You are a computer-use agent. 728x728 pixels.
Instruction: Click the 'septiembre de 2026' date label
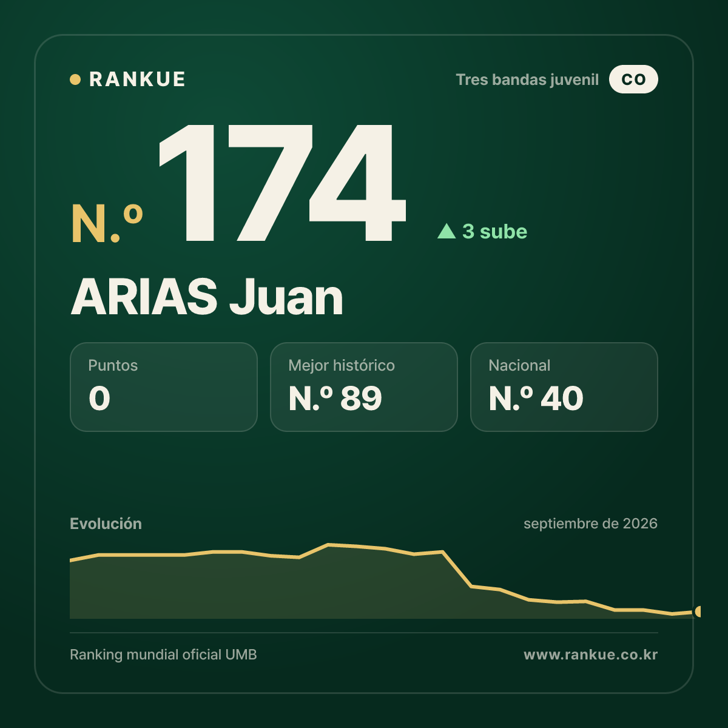[590, 524]
